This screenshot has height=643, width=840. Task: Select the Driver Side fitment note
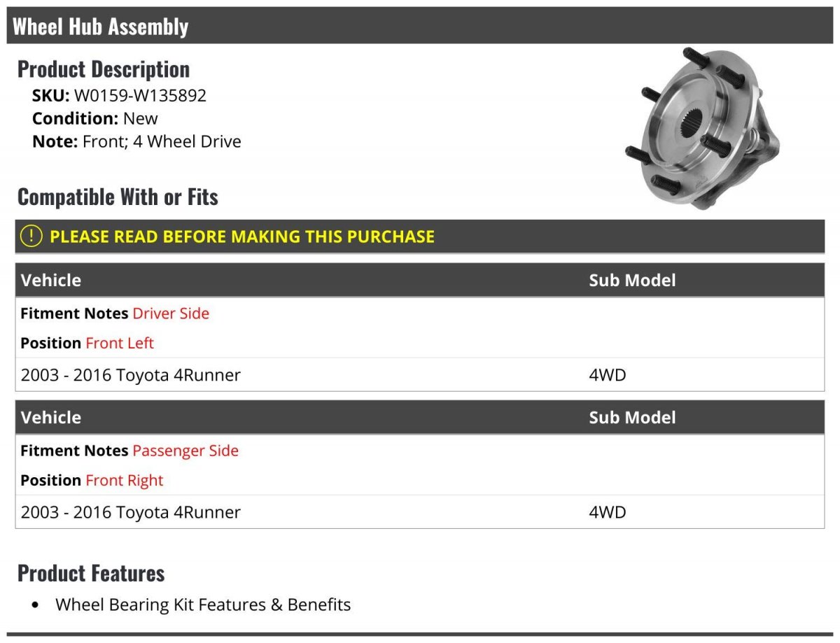click(x=171, y=313)
